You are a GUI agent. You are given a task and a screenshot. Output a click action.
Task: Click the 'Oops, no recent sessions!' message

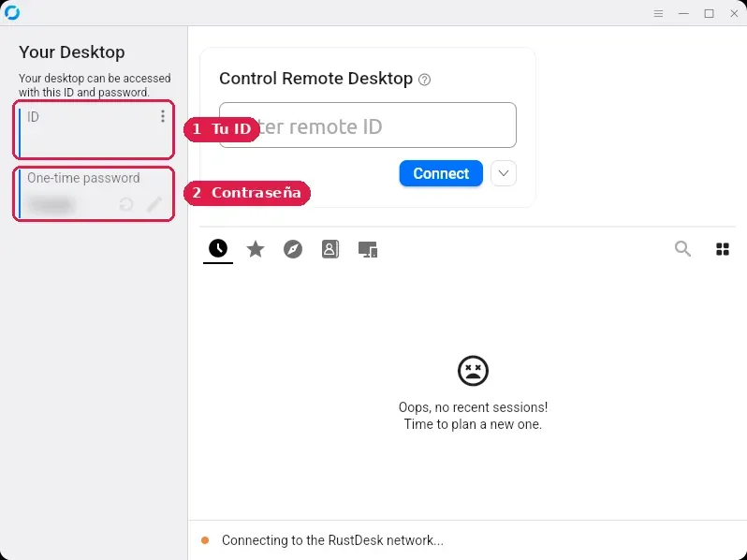(x=473, y=407)
